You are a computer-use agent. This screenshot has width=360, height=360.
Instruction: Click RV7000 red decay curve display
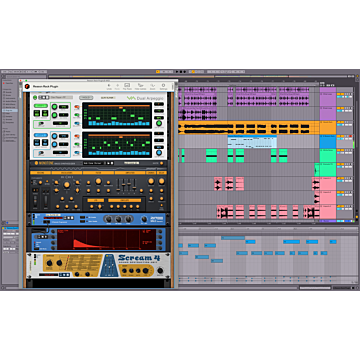click(x=106, y=240)
